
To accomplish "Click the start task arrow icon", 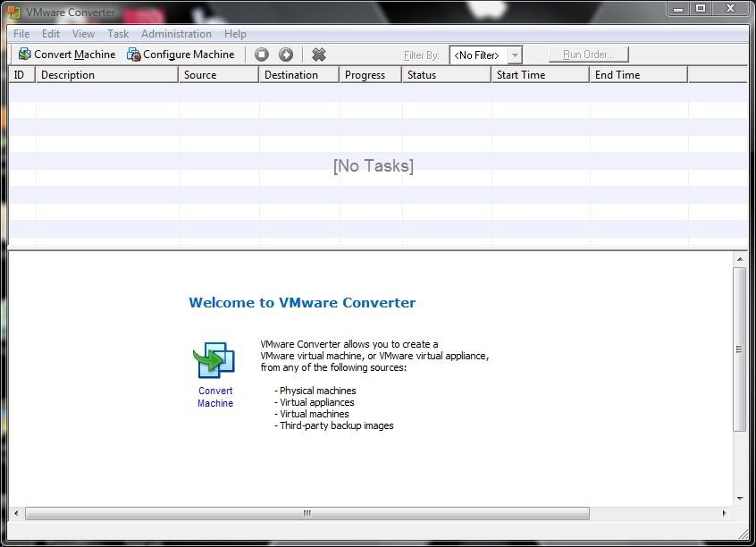I will pos(286,55).
